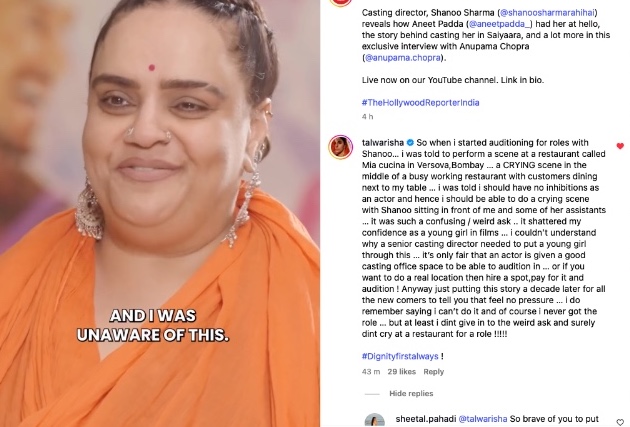View the 29 likes on comment

coord(401,372)
